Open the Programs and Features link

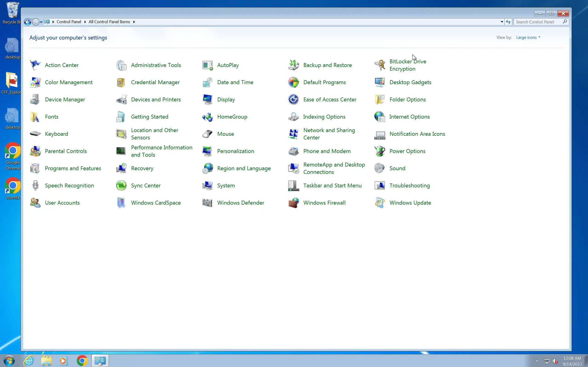[x=73, y=168]
